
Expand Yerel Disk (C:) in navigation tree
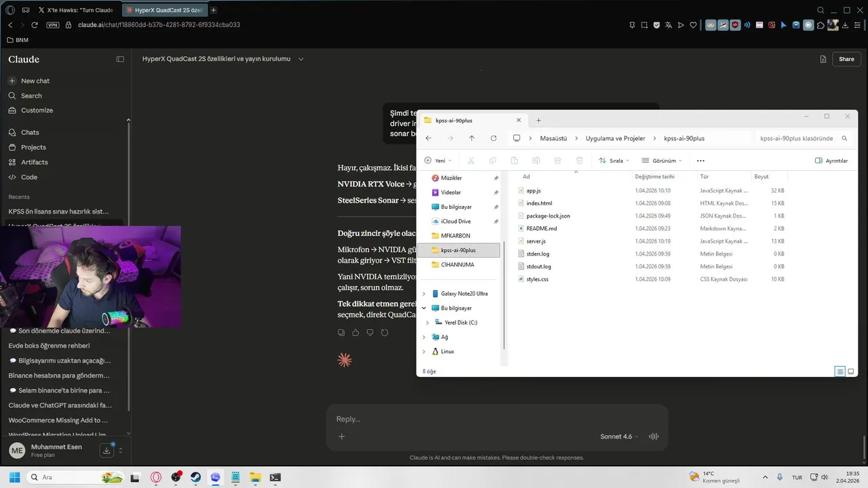point(428,323)
